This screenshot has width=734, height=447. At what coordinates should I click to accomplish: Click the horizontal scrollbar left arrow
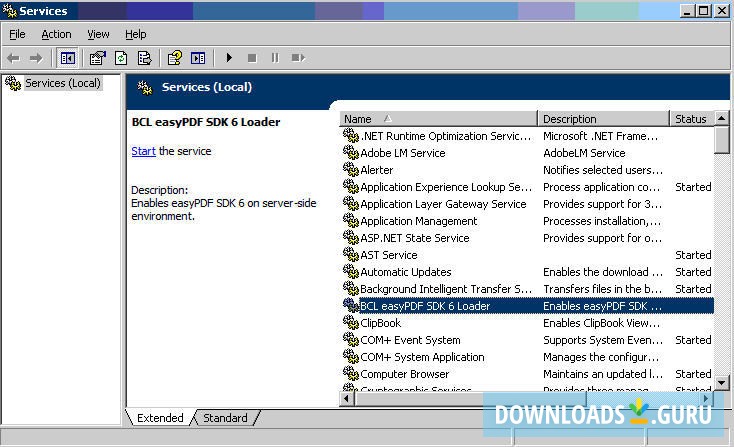347,399
